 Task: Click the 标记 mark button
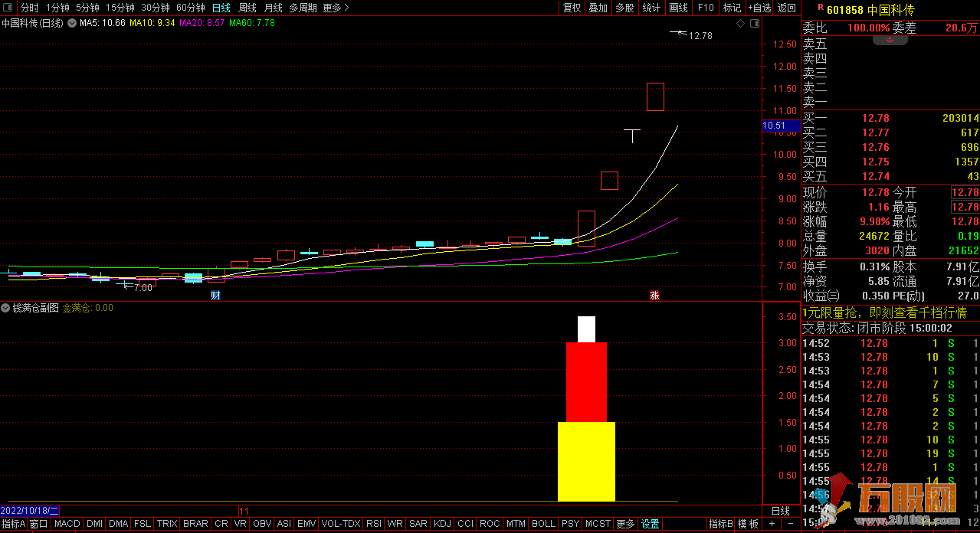(x=733, y=8)
